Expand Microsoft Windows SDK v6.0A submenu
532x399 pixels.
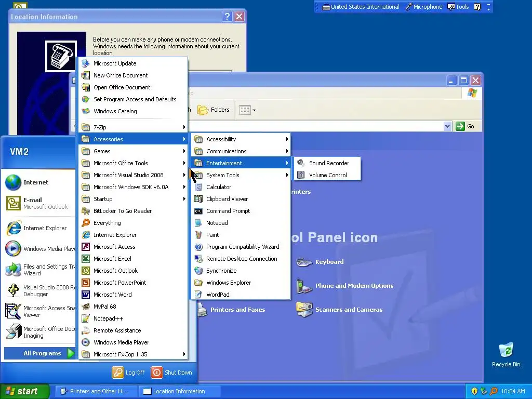point(133,187)
